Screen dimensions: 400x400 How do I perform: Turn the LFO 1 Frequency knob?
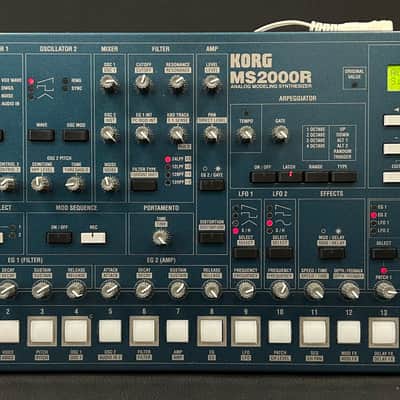point(246,290)
